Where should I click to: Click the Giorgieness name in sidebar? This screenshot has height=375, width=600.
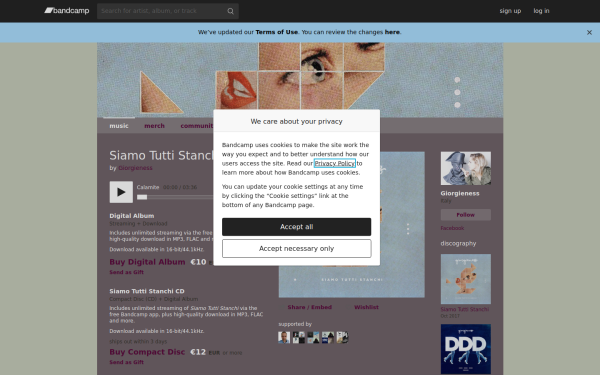click(460, 194)
